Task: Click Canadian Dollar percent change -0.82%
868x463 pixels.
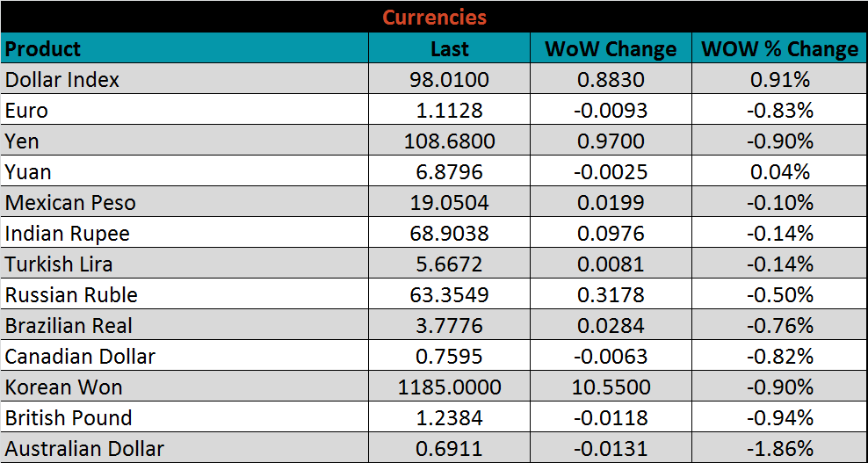Action: [x=779, y=357]
